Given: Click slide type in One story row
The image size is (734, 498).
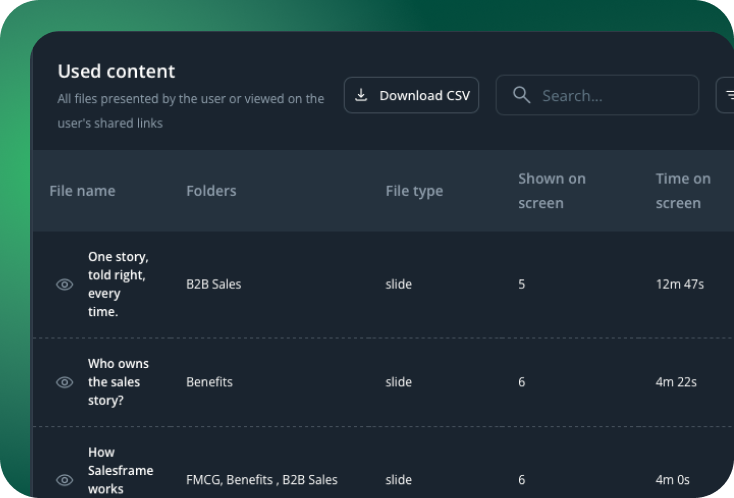Looking at the screenshot, I should (x=398, y=284).
